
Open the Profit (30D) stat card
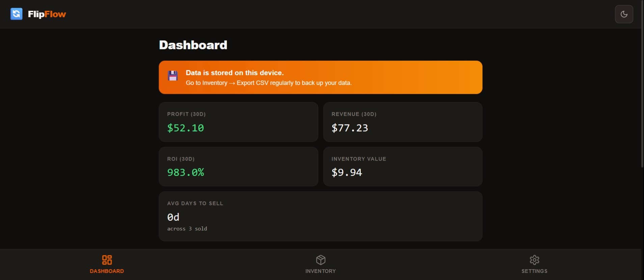238,122
